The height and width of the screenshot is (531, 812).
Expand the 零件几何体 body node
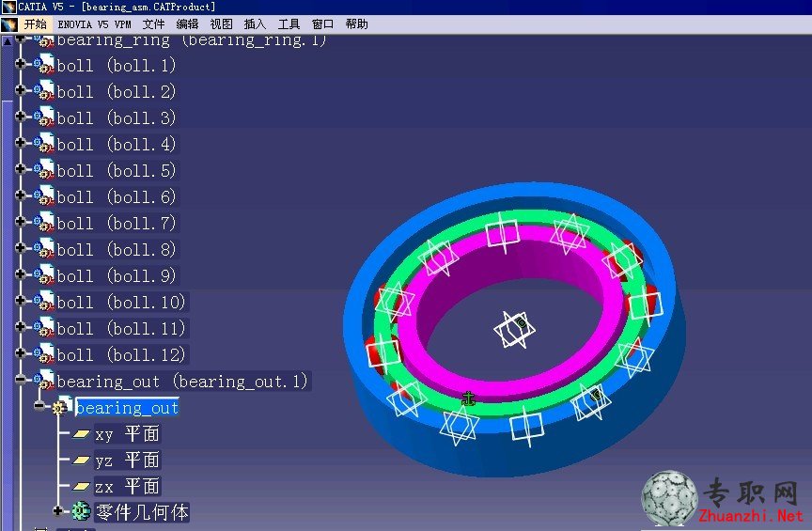tap(58, 511)
